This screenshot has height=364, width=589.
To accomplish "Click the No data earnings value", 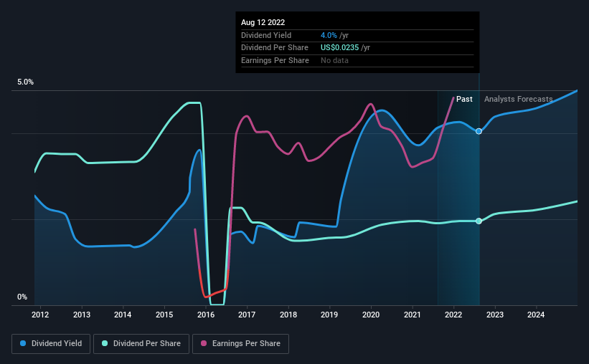I will 334,60.
